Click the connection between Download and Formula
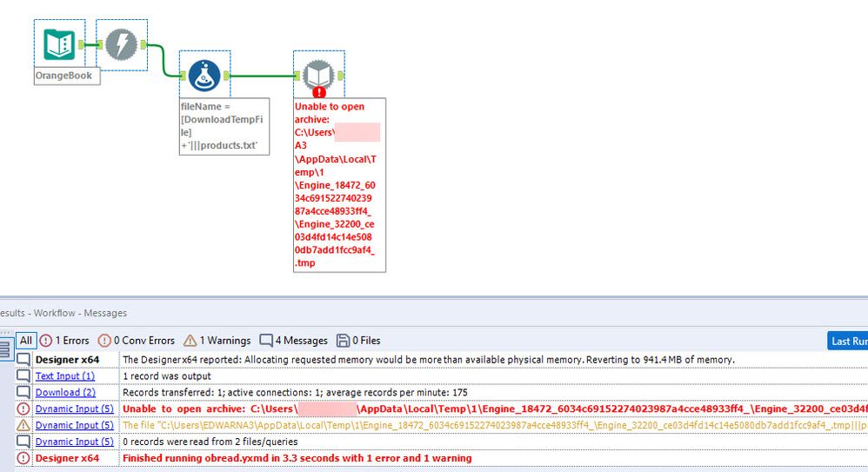 coord(164,60)
